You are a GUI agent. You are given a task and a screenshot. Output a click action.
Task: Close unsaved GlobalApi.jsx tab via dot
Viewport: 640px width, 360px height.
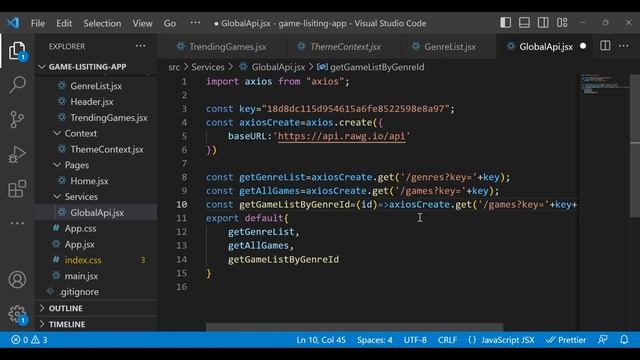(x=583, y=46)
